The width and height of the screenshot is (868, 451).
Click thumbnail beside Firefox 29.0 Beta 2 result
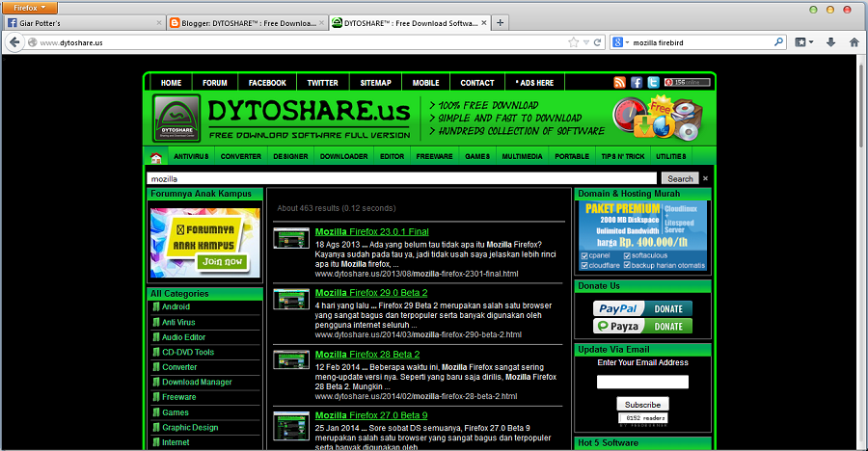tap(291, 299)
